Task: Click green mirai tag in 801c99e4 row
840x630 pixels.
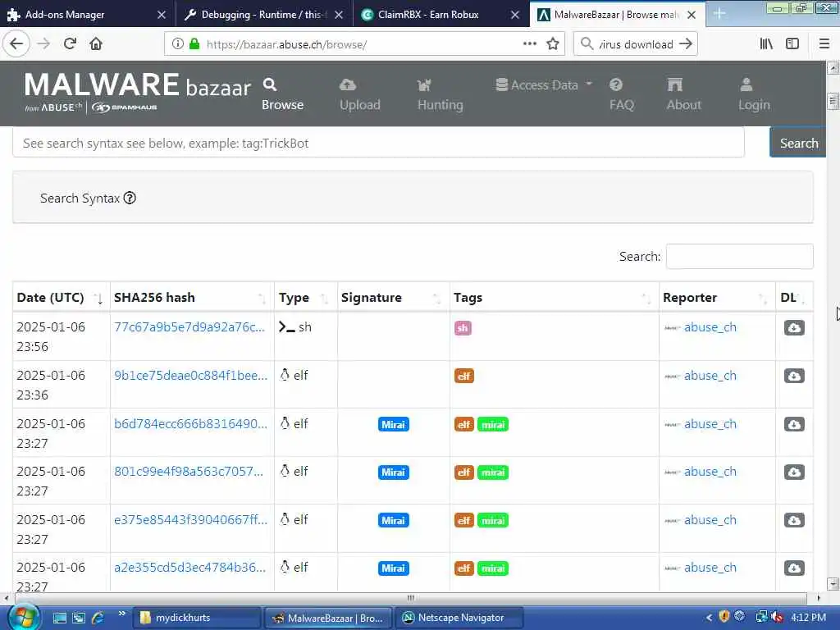Action: (x=493, y=472)
